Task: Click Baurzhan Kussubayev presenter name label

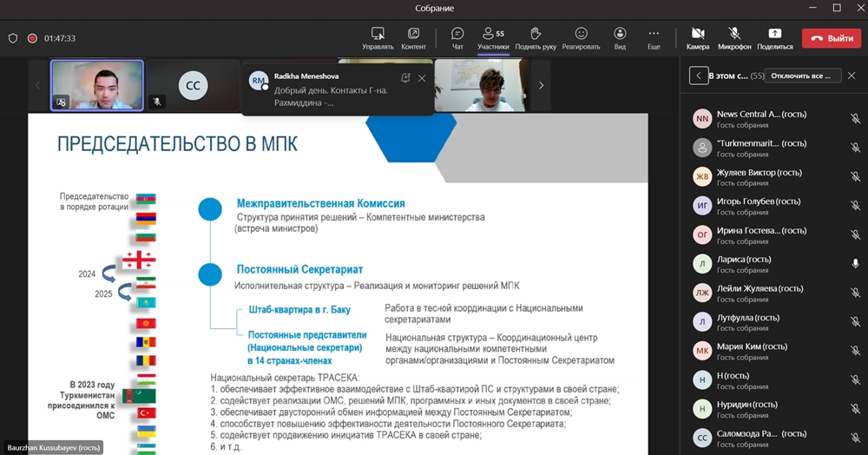Action: pyautogui.click(x=54, y=448)
